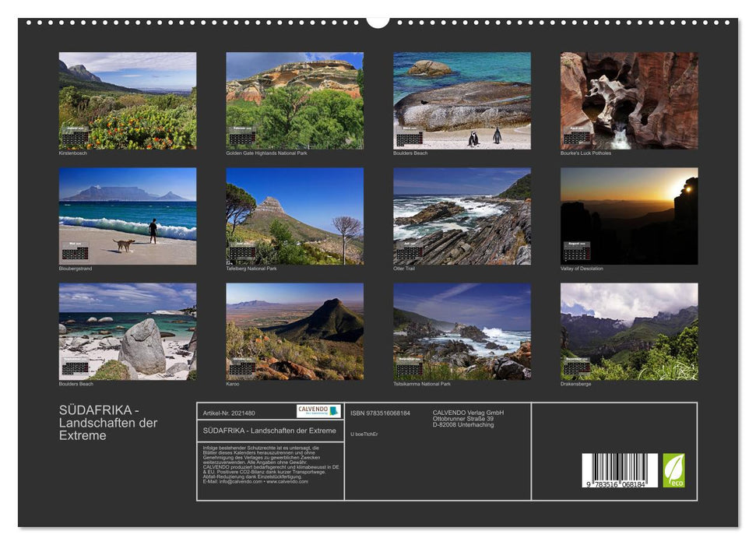This screenshot has width=756, height=545.
Task: Select the August calendar grid on Valley of Desolation
Action: coord(578,251)
